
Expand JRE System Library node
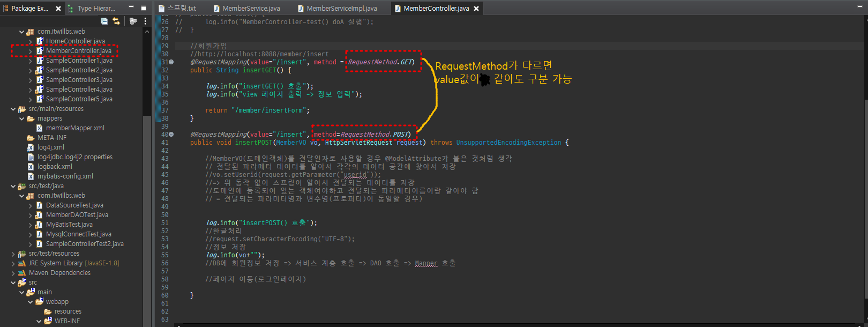[13, 263]
